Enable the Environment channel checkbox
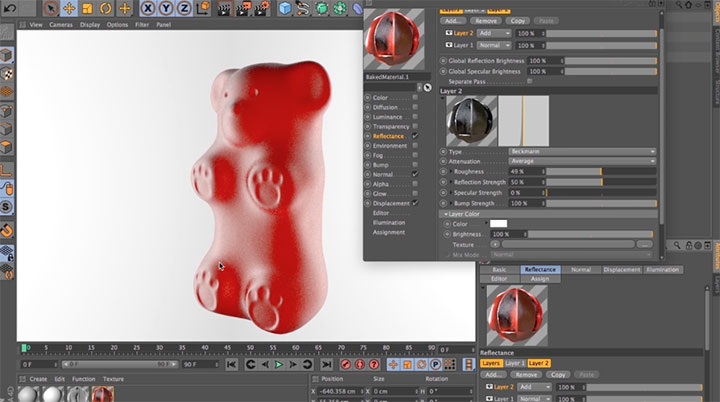This screenshot has width=720, height=402. [x=415, y=146]
